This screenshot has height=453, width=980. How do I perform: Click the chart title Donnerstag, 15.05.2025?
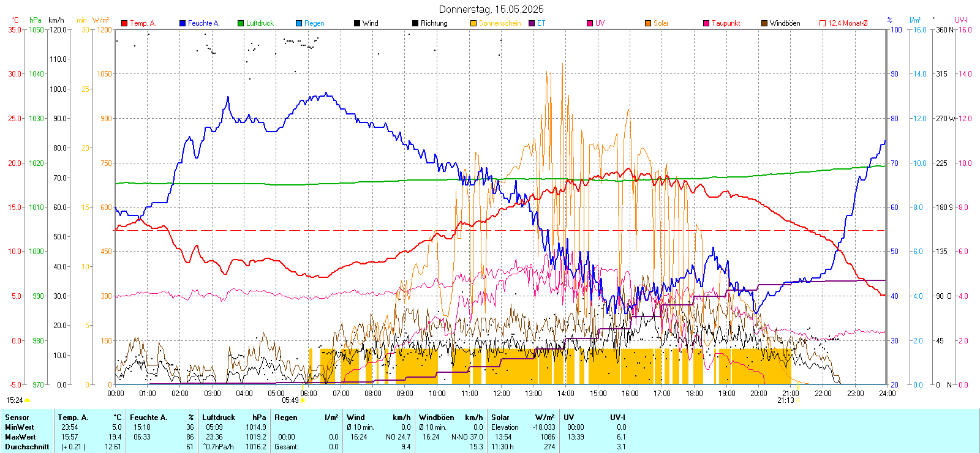point(491,9)
